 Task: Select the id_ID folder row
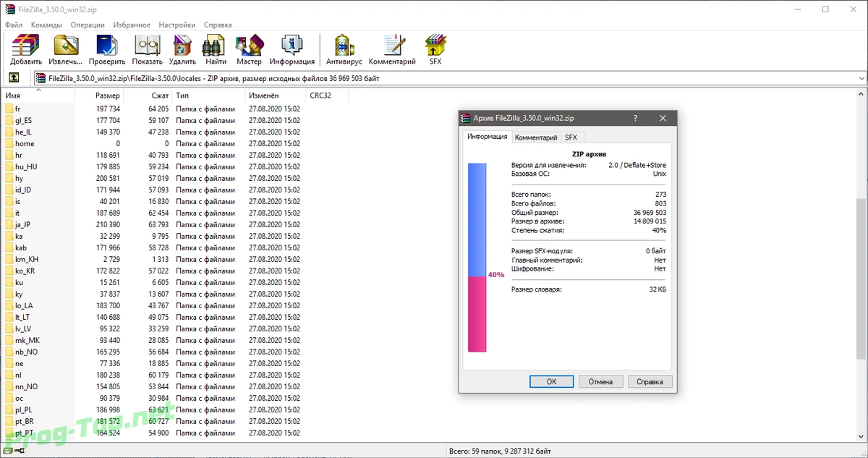pyautogui.click(x=153, y=190)
